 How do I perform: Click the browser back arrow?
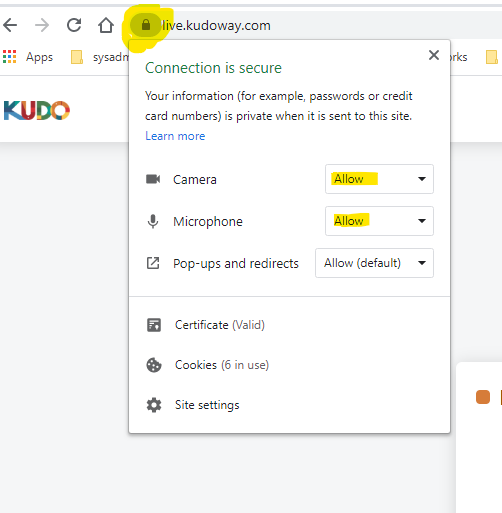(x=10, y=25)
